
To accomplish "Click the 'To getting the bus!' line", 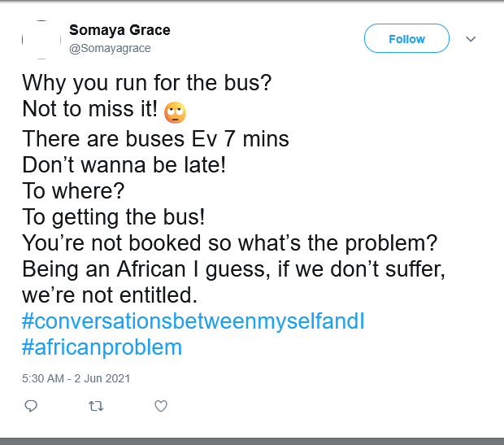I will click(x=114, y=217).
